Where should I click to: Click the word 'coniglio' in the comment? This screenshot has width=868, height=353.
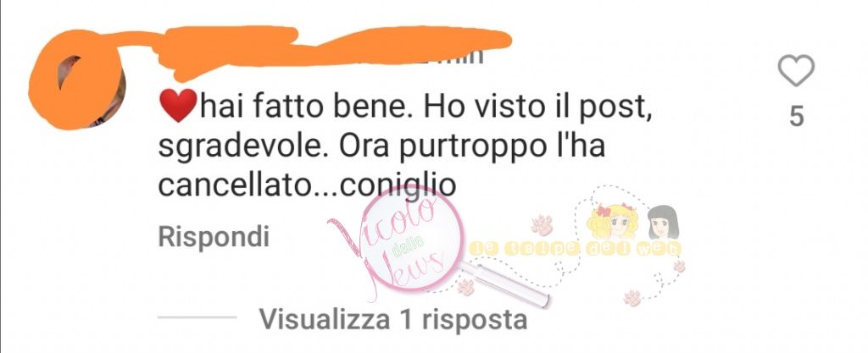tap(398, 186)
